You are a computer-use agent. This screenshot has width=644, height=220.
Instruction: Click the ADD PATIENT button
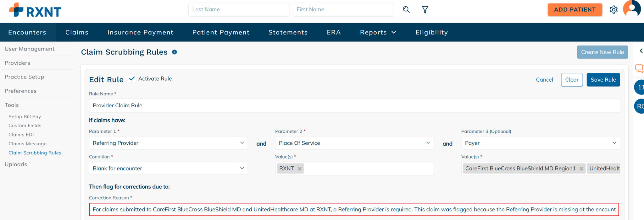pos(575,9)
